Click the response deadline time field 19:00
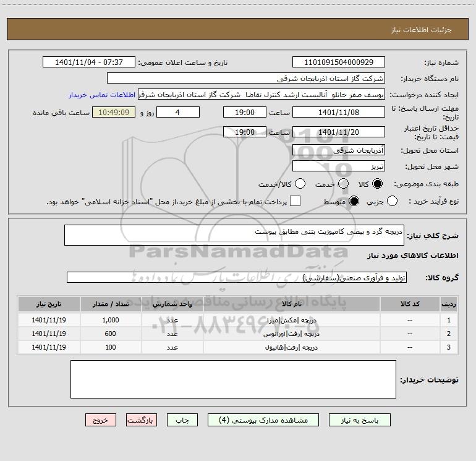The height and width of the screenshot is (461, 476). (245, 112)
